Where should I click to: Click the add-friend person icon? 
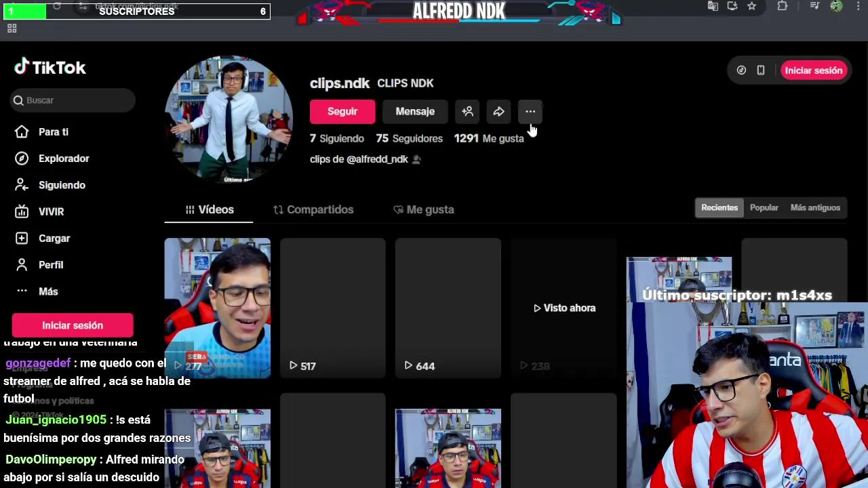[467, 111]
